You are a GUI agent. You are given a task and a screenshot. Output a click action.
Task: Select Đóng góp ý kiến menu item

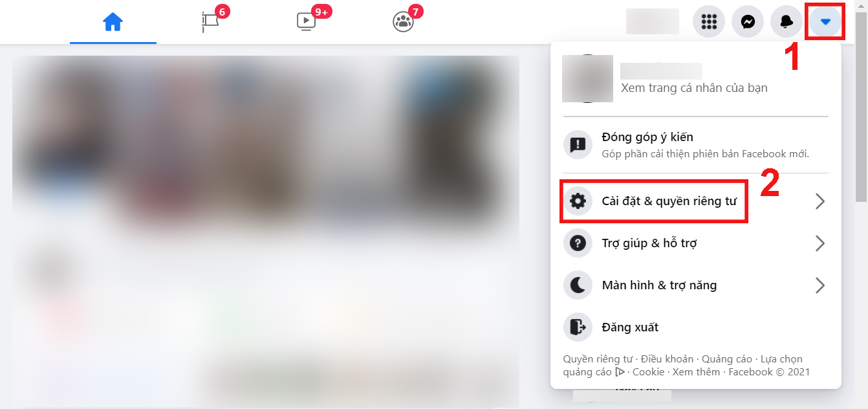[695, 145]
